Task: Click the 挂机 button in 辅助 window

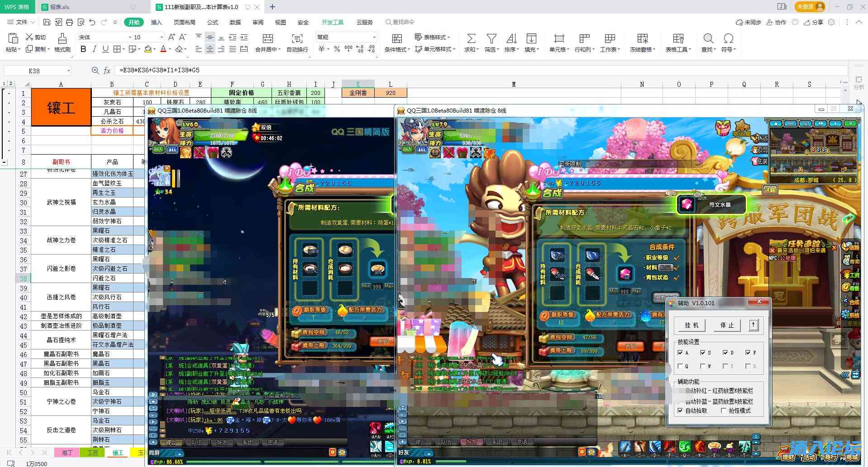Action: (692, 325)
